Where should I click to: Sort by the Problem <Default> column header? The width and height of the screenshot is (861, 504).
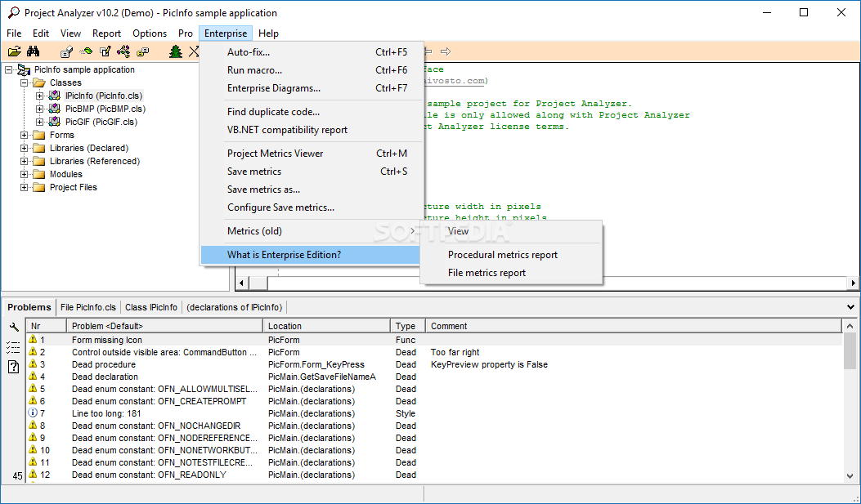164,326
